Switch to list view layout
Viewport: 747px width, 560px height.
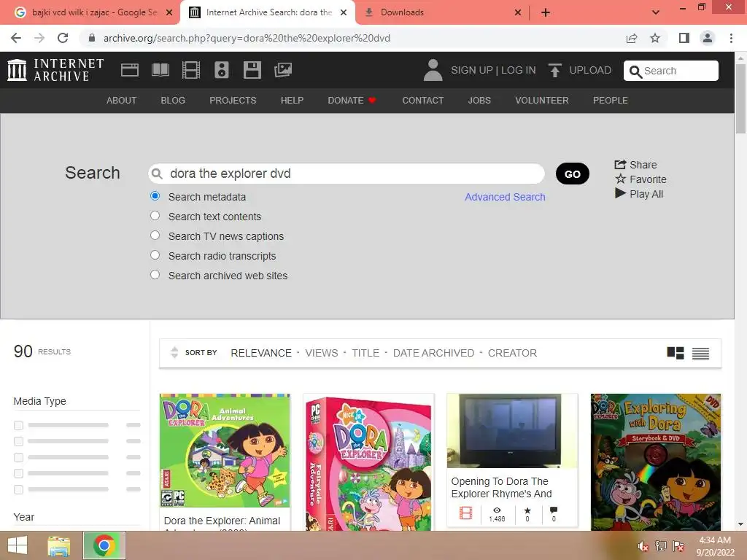click(x=700, y=354)
